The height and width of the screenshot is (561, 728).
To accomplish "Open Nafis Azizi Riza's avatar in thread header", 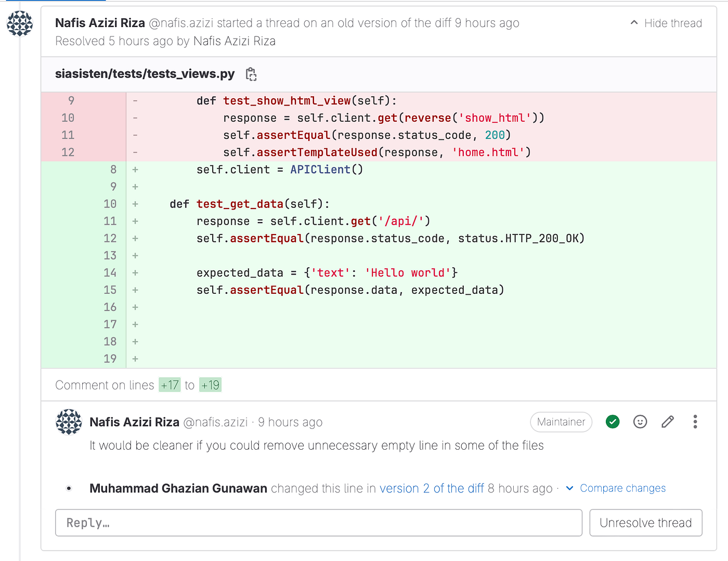I will (x=20, y=23).
